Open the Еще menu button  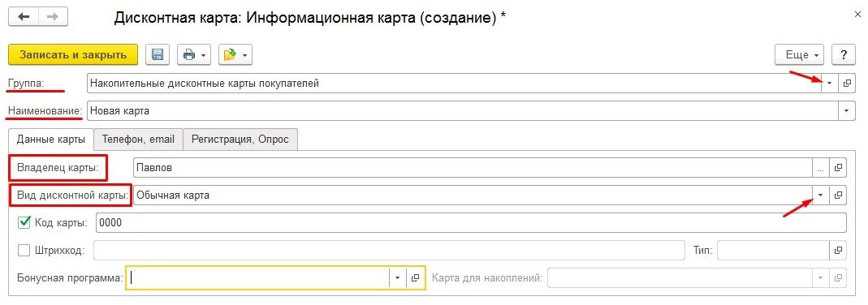[800, 54]
